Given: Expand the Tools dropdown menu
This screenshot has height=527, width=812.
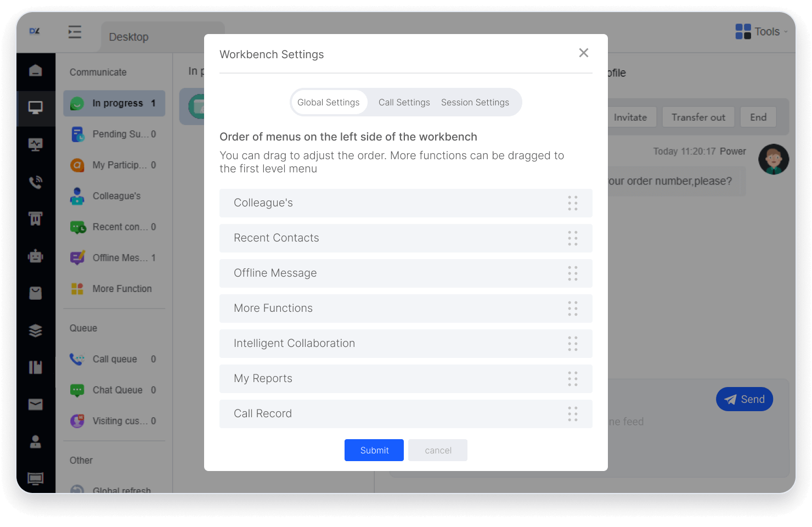Looking at the screenshot, I should click(x=762, y=32).
